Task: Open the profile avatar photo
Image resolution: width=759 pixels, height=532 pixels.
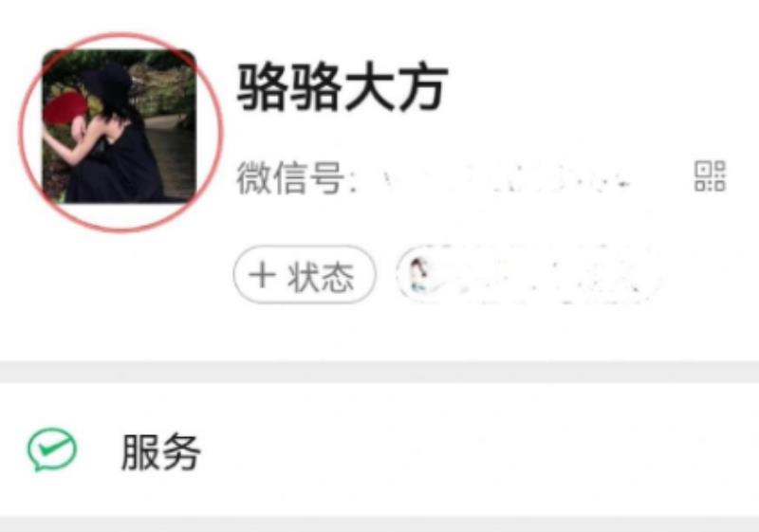Action: [120, 126]
